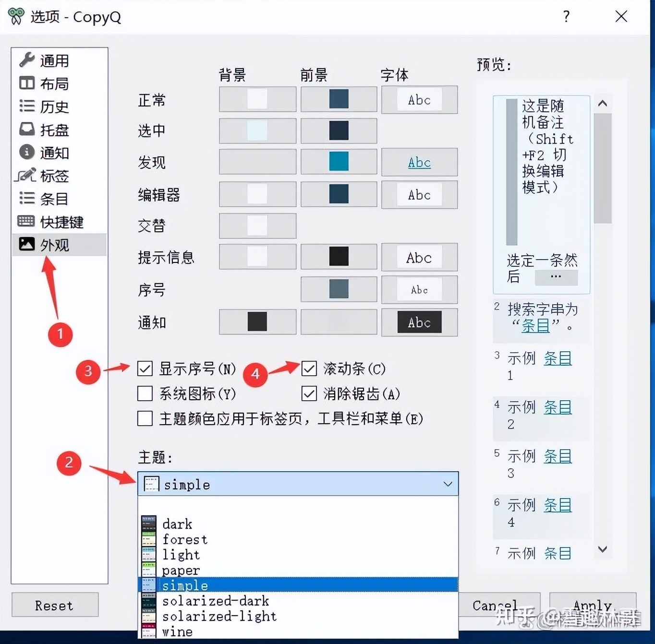Viewport: 655px width, 644px height.
Task: Open 通知 notifications in the sidebar
Action: [x=59, y=153]
